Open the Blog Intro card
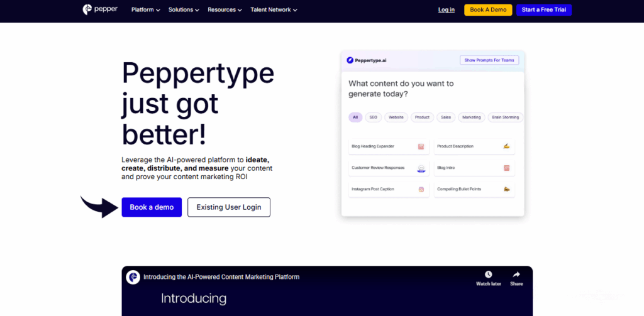 tap(474, 168)
